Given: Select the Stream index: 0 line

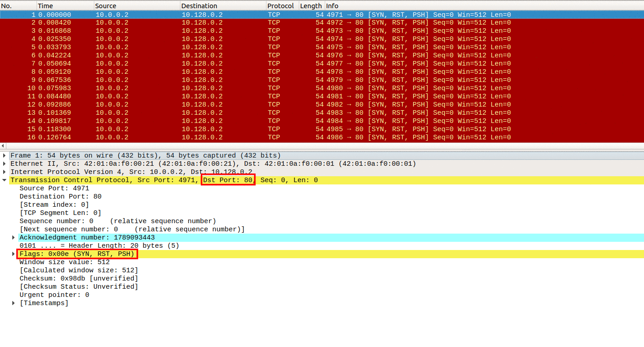Looking at the screenshot, I should tap(54, 205).
